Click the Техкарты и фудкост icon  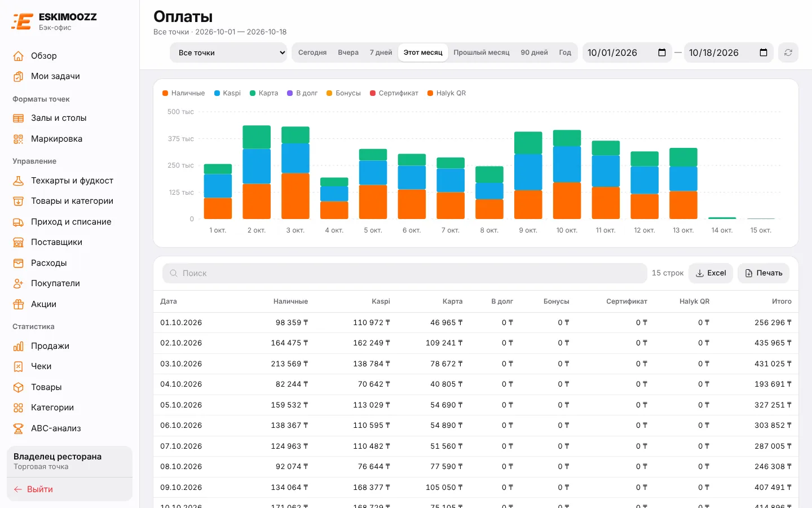(19, 181)
